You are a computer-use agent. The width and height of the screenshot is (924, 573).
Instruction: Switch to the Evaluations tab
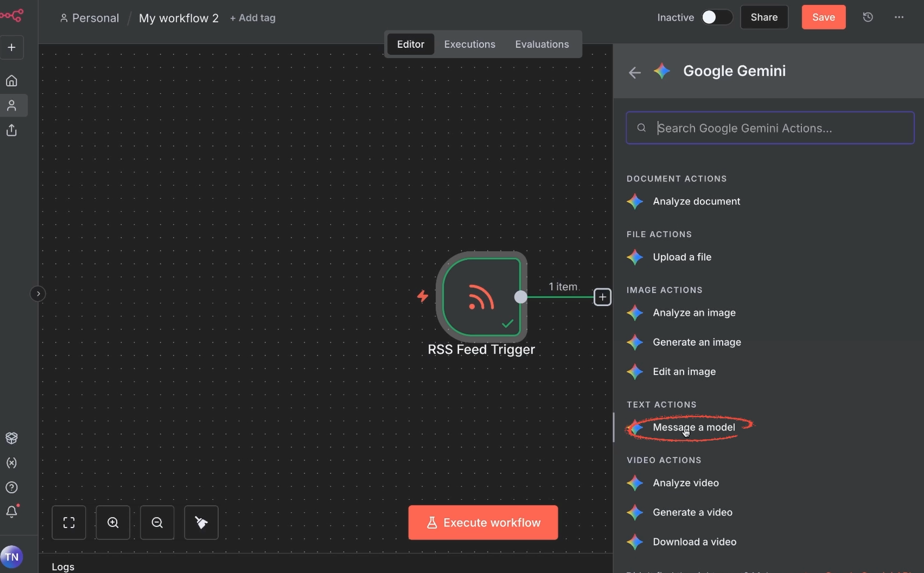(x=542, y=44)
